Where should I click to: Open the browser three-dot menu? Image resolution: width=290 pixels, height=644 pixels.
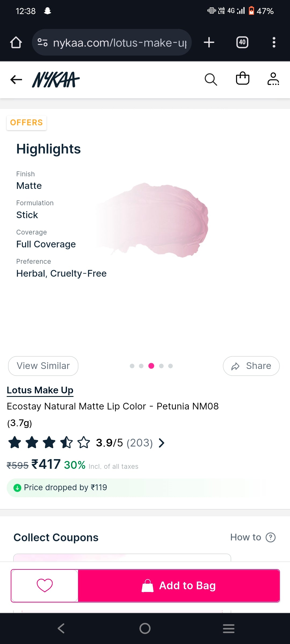pyautogui.click(x=274, y=42)
